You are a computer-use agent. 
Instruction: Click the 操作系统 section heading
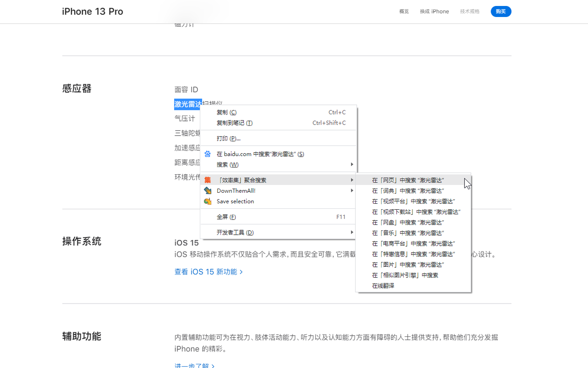coord(82,241)
